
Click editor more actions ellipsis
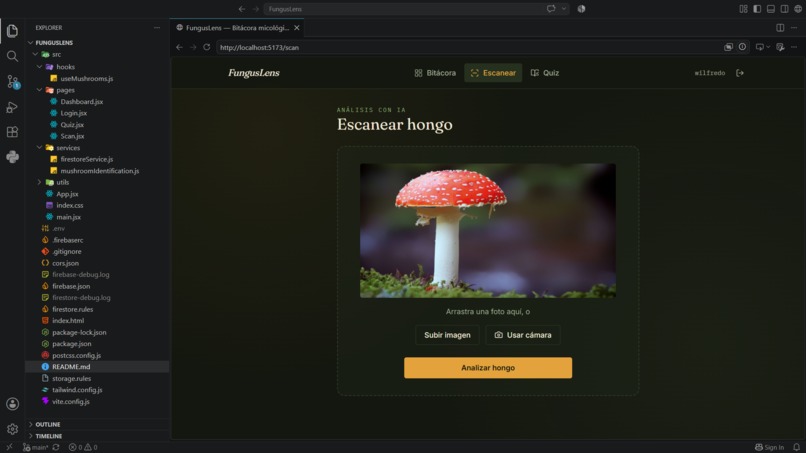click(794, 28)
